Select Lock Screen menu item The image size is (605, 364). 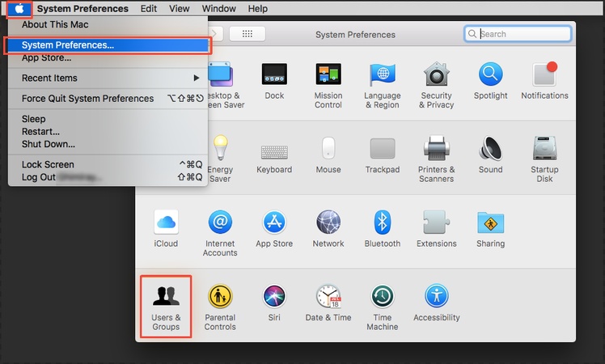(x=108, y=164)
